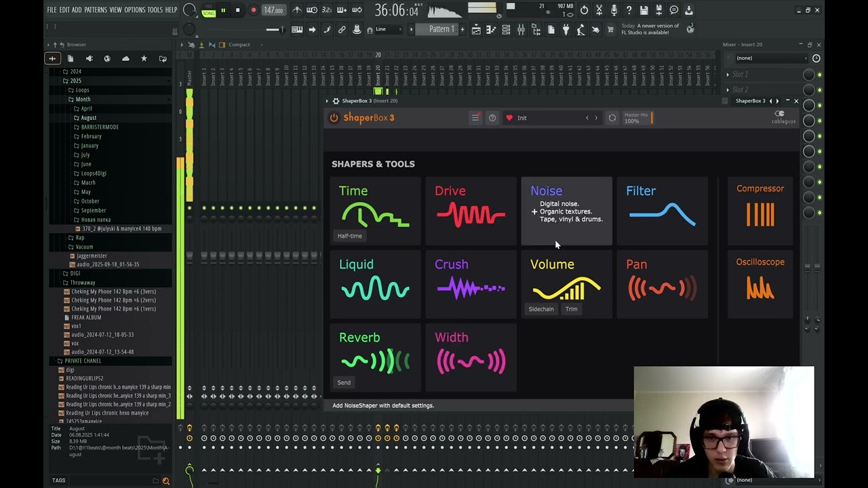This screenshot has height=488, width=868.
Task: Open the mixer input (none) dropdown
Action: click(x=771, y=58)
